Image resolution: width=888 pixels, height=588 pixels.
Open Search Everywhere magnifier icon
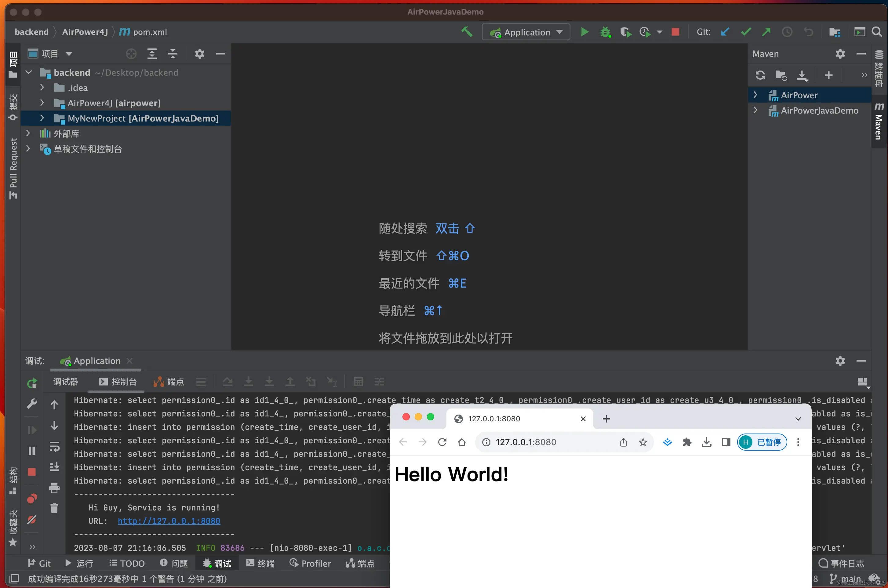tap(877, 32)
